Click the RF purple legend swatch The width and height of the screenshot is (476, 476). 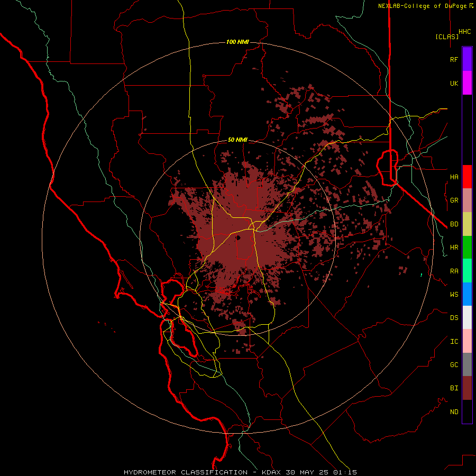pos(467,59)
